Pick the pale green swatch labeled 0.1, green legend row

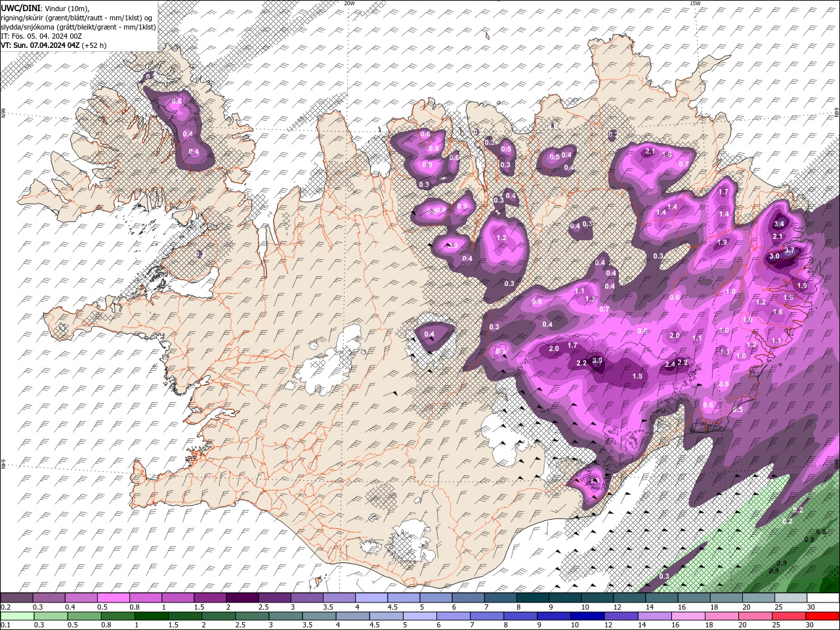(18, 616)
